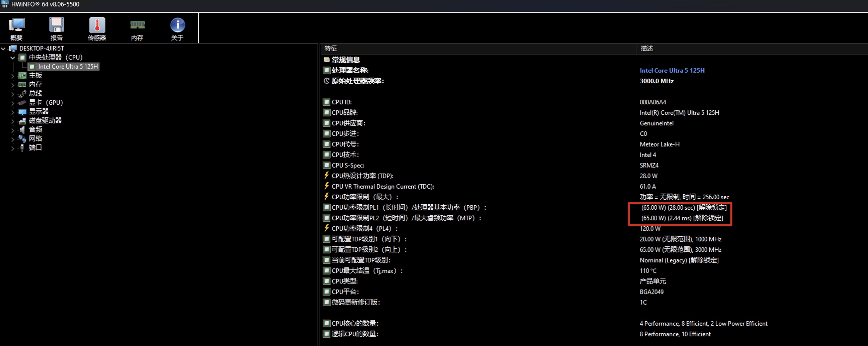Click the 3000.0 MHz frequency value
The height and width of the screenshot is (346, 868).
click(x=656, y=81)
